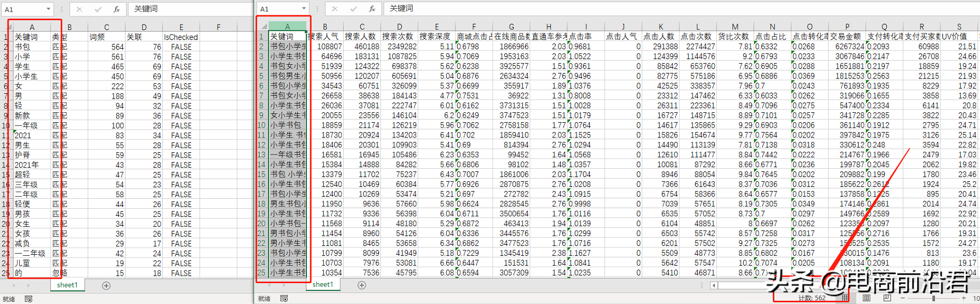Viewport: 980px width, 304px height.
Task: Select column A header in left window
Action: pos(32,27)
